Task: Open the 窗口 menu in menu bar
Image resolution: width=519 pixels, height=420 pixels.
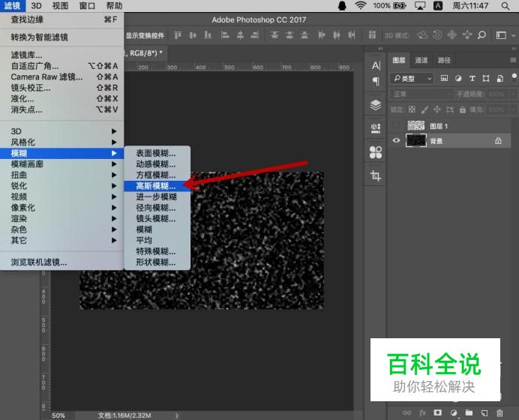Action: [88, 6]
